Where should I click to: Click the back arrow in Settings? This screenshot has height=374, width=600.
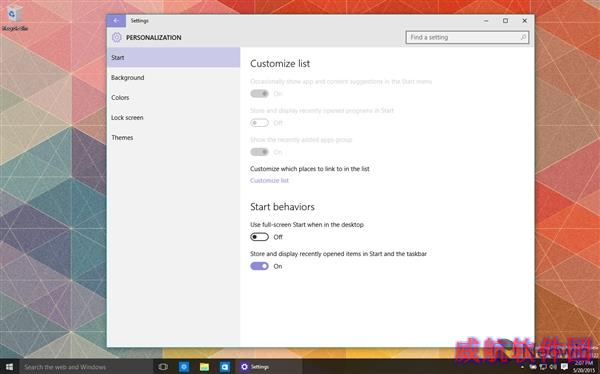[x=116, y=21]
